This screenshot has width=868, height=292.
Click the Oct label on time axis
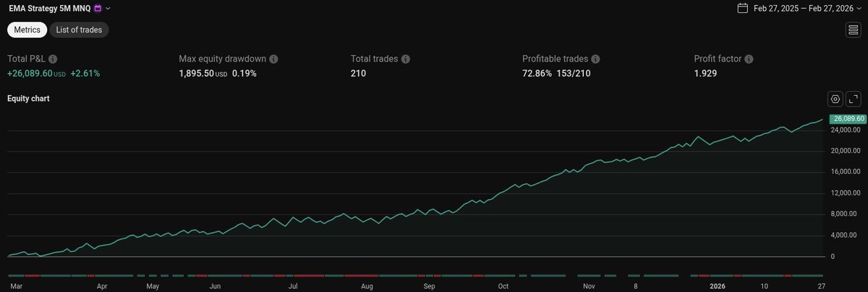(x=503, y=286)
